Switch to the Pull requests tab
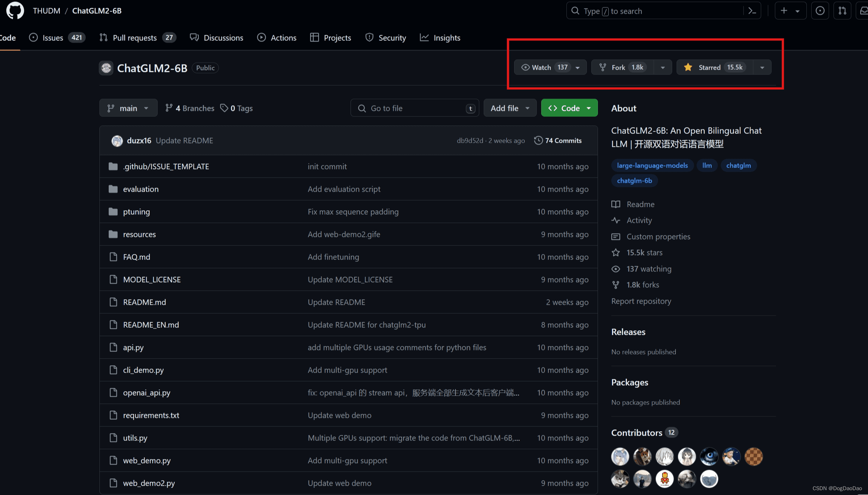Image resolution: width=868 pixels, height=495 pixels. [x=138, y=38]
